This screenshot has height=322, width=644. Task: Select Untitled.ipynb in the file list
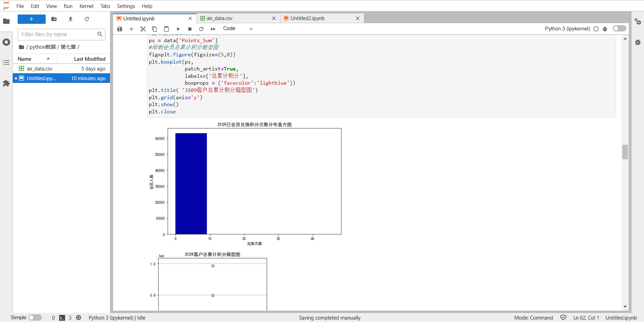[62, 78]
